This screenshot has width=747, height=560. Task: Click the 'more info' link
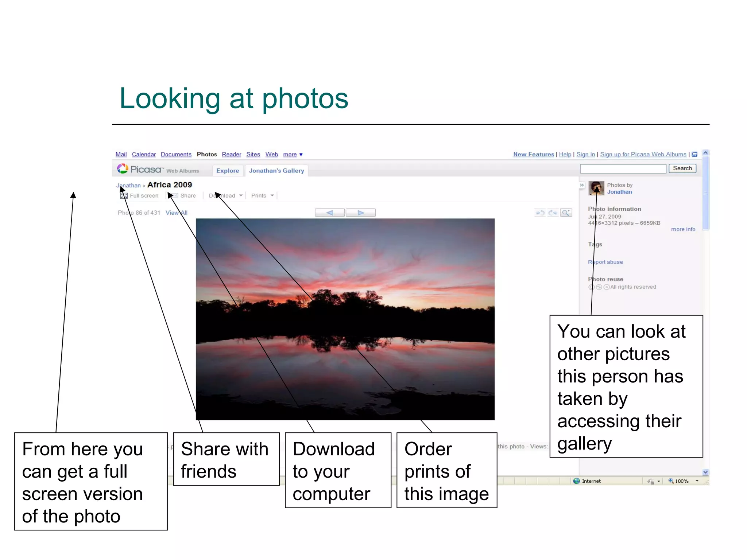(x=683, y=229)
